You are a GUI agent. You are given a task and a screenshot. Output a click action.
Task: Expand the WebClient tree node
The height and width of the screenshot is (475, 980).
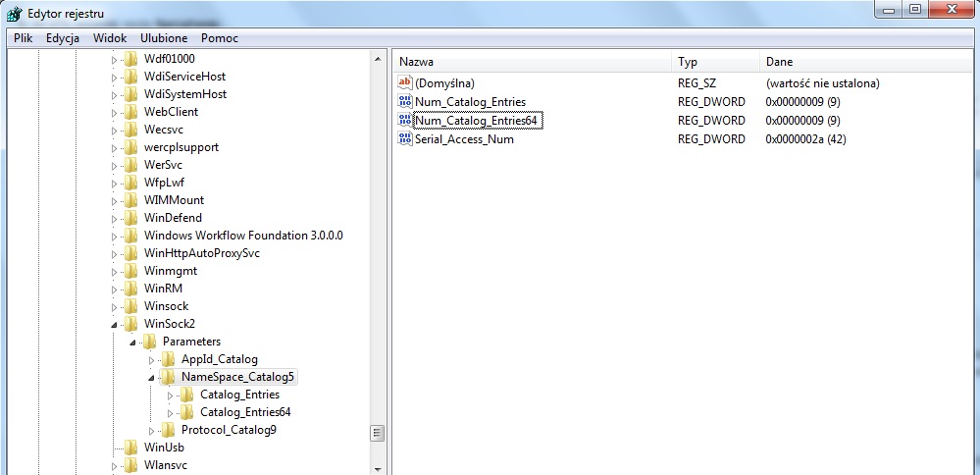(114, 113)
